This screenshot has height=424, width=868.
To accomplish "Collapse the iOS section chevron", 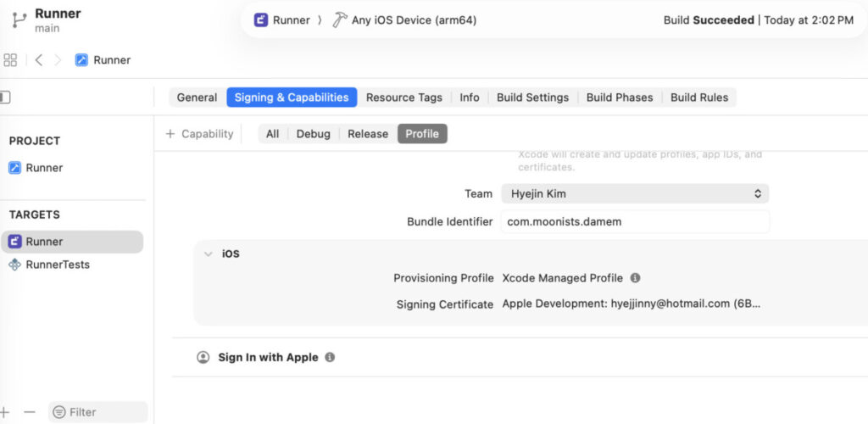I will (209, 254).
